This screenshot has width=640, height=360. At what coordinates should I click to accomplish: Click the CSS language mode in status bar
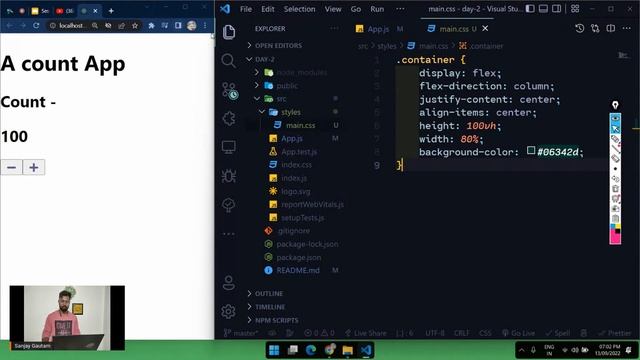click(485, 333)
